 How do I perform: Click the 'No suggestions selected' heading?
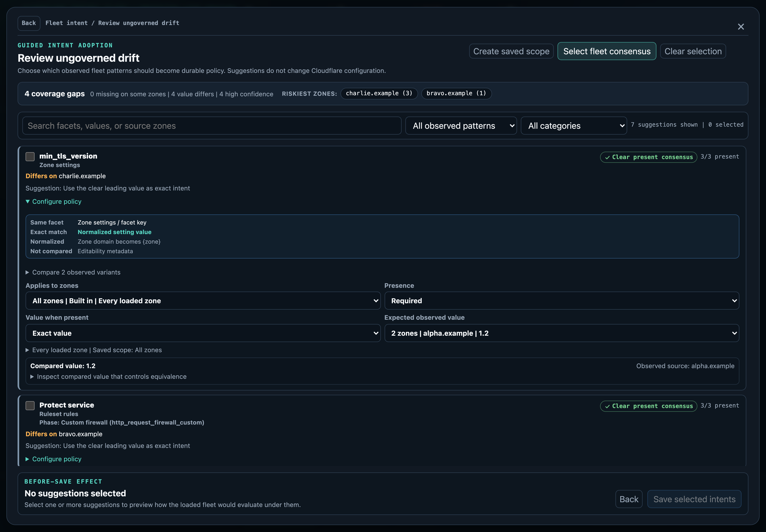[x=75, y=493]
